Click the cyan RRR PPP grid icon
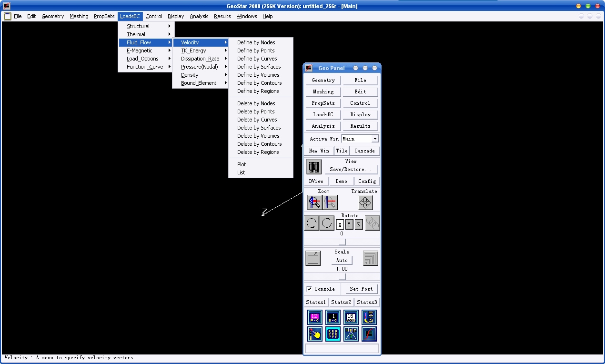Image resolution: width=605 pixels, height=364 pixels. tap(333, 334)
